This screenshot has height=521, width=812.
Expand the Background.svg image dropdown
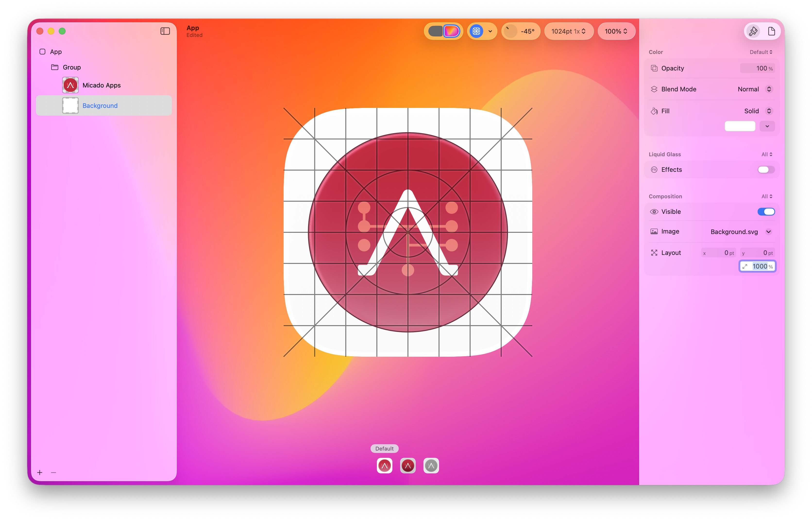click(x=768, y=231)
